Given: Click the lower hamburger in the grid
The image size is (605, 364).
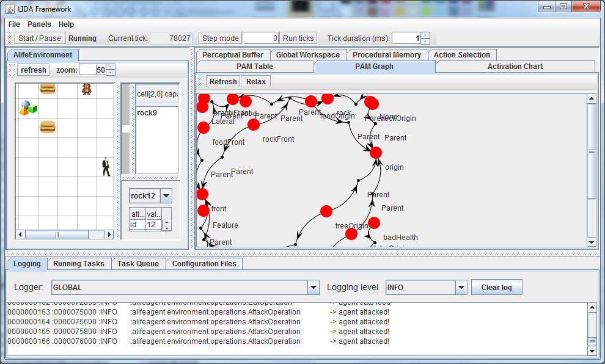Looking at the screenshot, I should [x=48, y=127].
